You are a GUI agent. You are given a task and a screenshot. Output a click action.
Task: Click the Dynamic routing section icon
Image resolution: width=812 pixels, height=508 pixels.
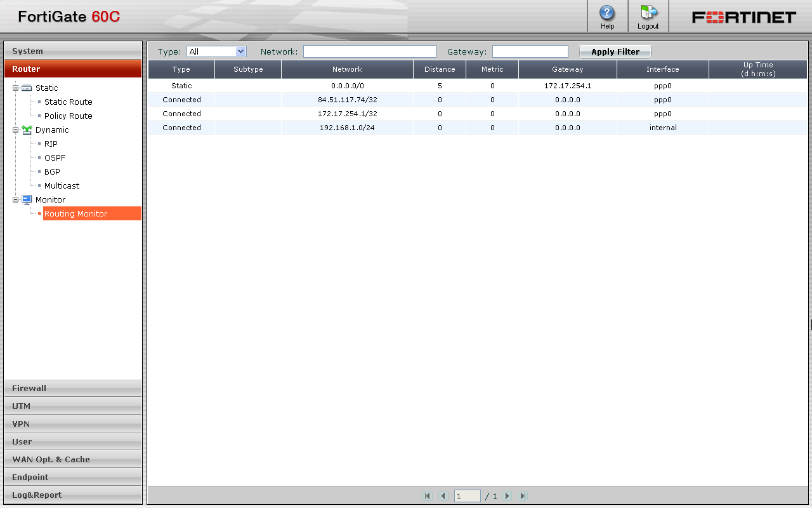point(27,130)
